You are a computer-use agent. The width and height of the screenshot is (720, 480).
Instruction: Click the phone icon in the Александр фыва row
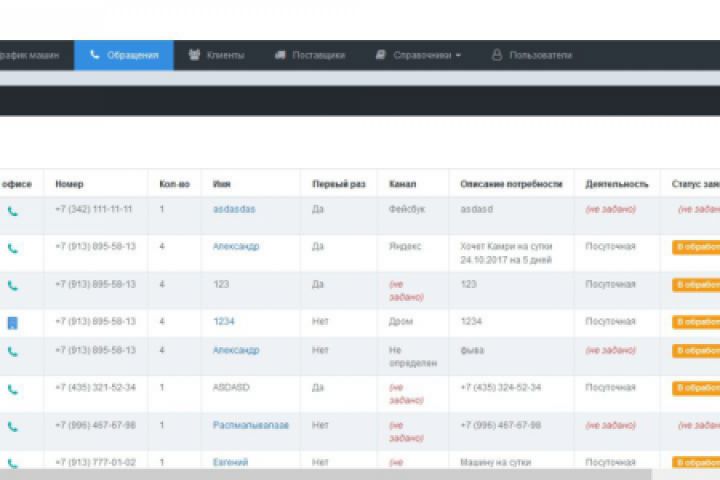point(13,352)
